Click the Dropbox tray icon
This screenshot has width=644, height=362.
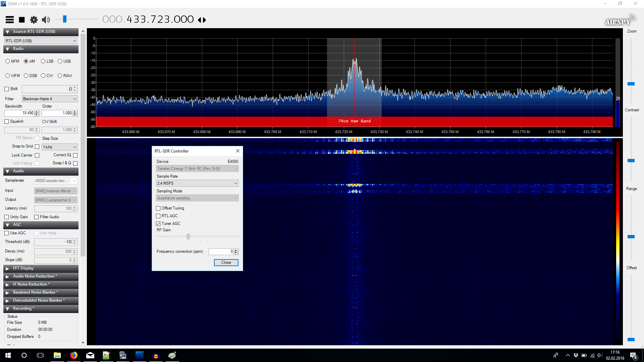pyautogui.click(x=576, y=355)
